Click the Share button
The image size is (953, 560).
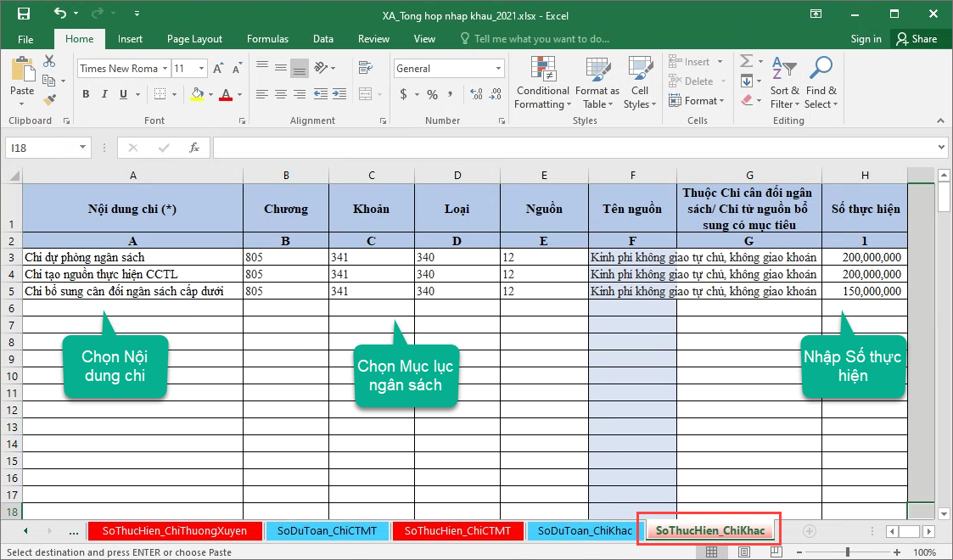pyautogui.click(x=917, y=39)
